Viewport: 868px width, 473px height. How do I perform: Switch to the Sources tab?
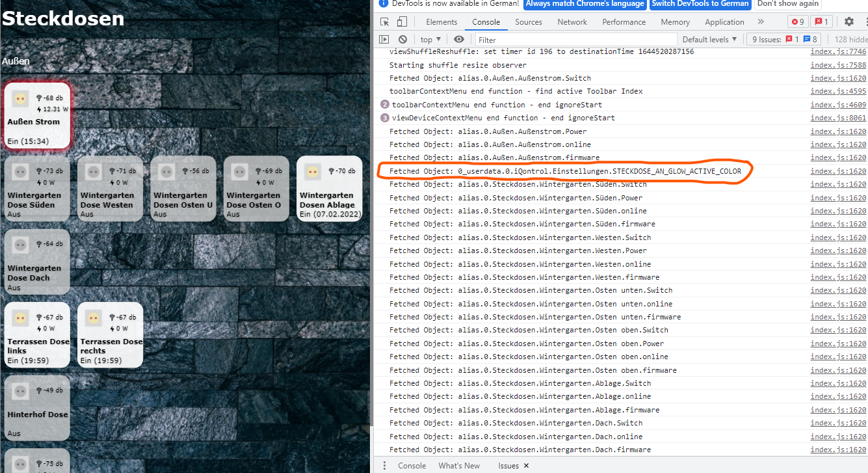pyautogui.click(x=529, y=21)
